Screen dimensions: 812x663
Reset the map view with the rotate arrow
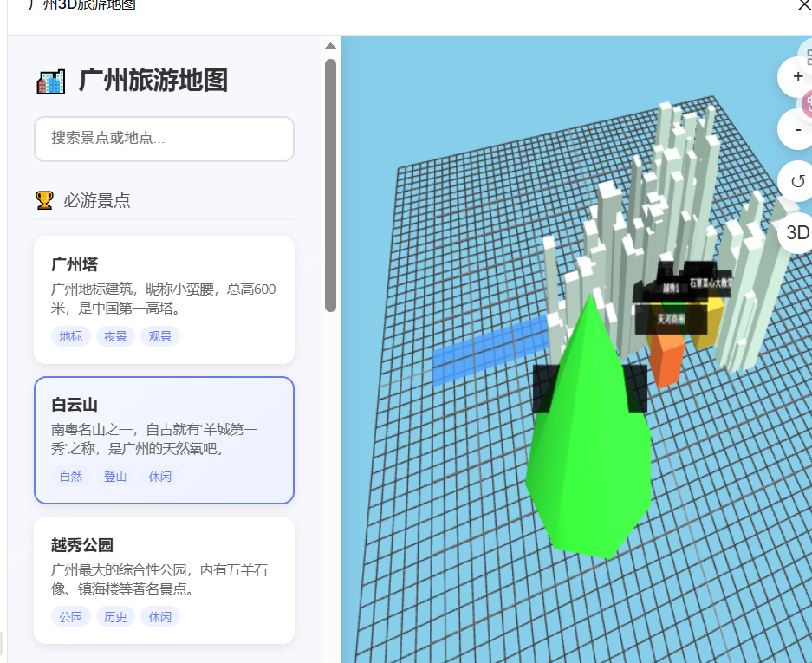796,181
